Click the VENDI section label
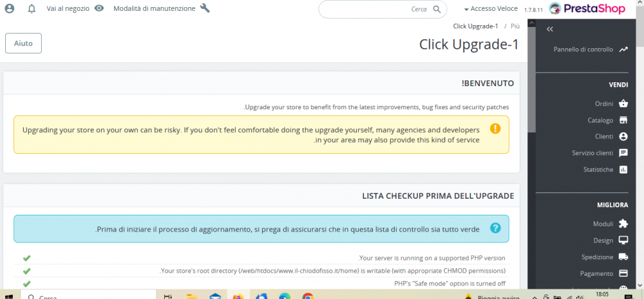This screenshot has height=299, width=644. coord(618,85)
